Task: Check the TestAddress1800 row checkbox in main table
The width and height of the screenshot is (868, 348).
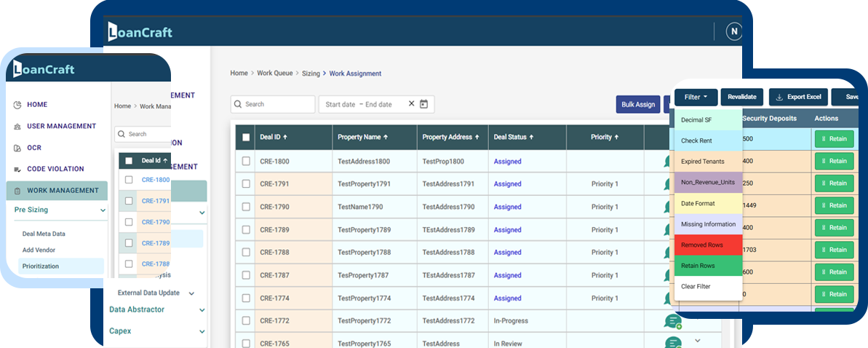Action: click(x=247, y=161)
